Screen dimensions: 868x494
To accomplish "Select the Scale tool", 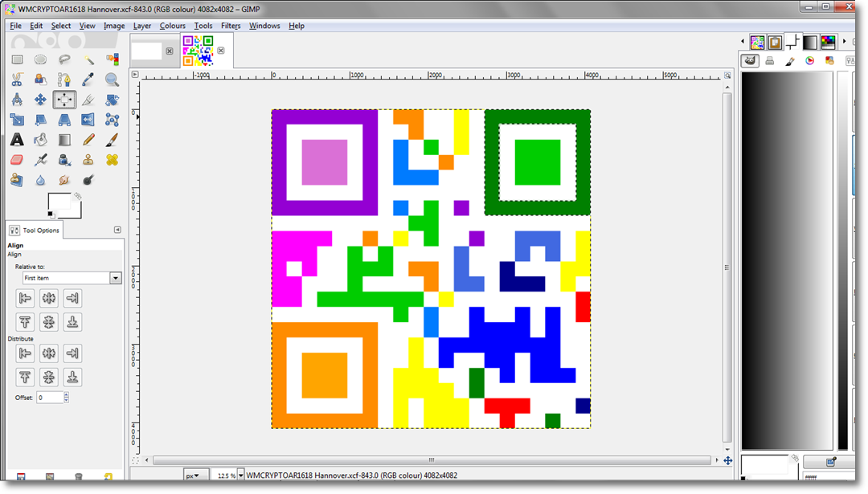I will (x=17, y=120).
